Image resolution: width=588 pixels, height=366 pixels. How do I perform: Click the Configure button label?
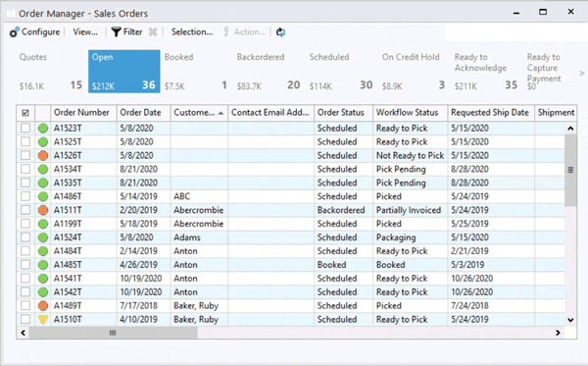coord(40,32)
